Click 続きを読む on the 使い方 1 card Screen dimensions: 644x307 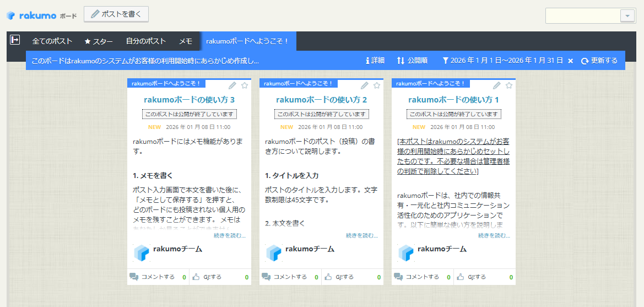click(494, 235)
